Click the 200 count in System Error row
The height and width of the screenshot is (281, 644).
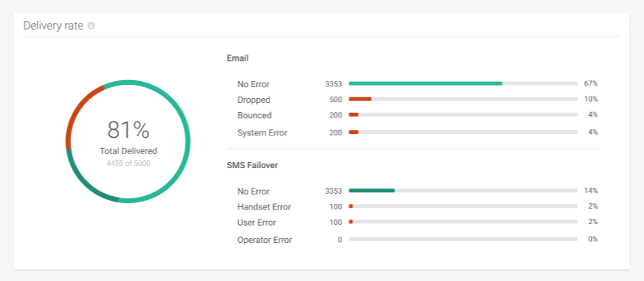click(336, 132)
